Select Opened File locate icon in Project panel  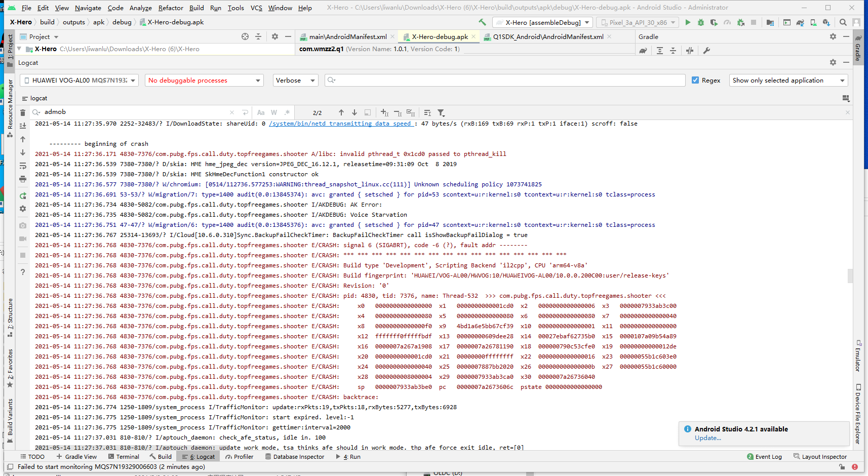pyautogui.click(x=245, y=36)
